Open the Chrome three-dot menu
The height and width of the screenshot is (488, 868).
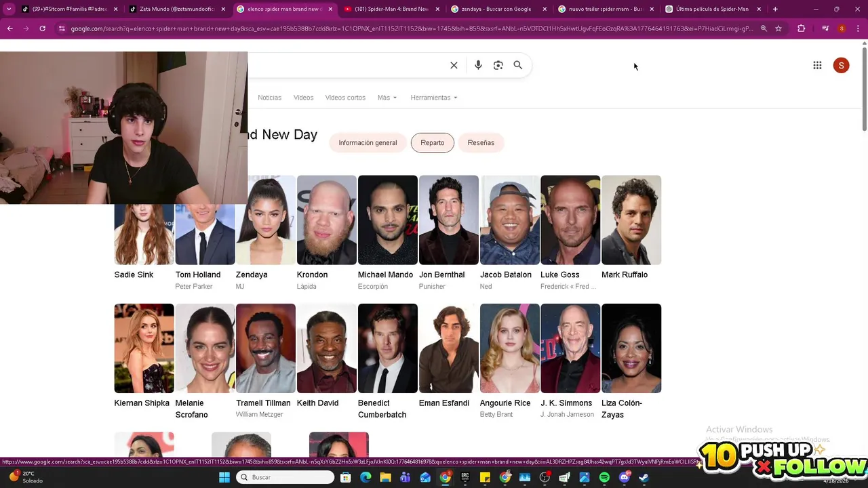[858, 28]
